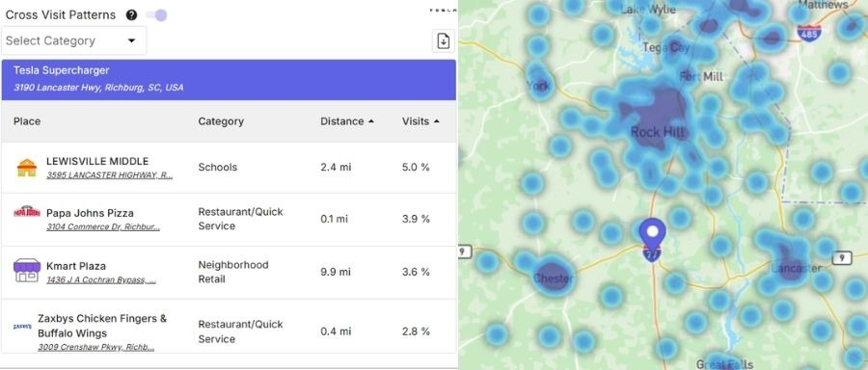The image size is (868, 370).
Task: Click the I-485 highway shield on the map
Action: tap(809, 34)
